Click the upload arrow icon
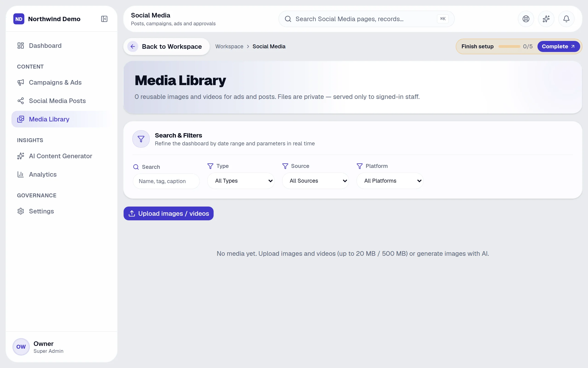This screenshot has height=368, width=588. [x=132, y=213]
